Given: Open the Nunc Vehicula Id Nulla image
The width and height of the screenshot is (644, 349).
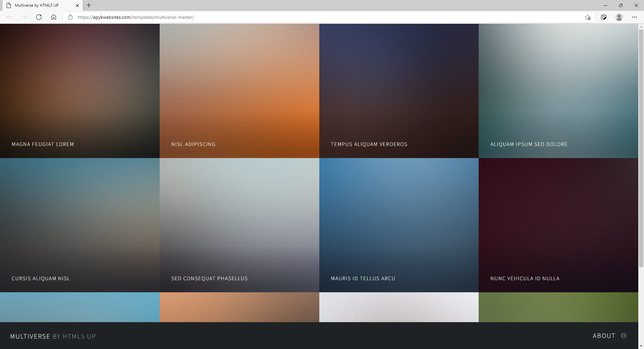Looking at the screenshot, I should pyautogui.click(x=558, y=225).
